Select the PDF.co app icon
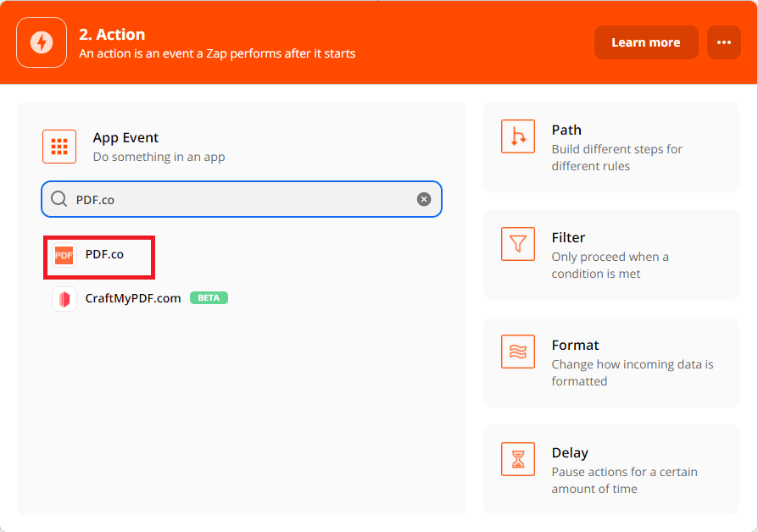Image resolution: width=758 pixels, height=532 pixels. click(64, 254)
